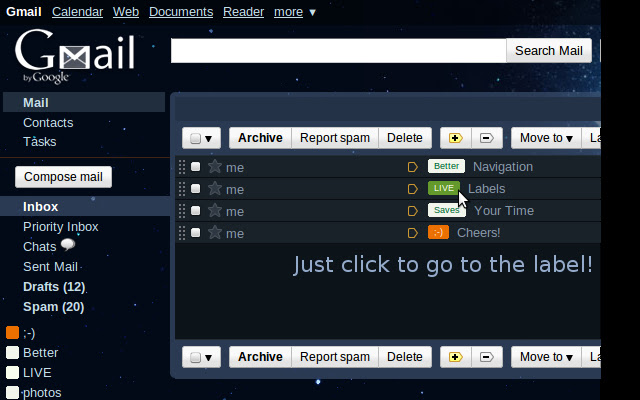This screenshot has width=640, height=400.
Task: Click importance marker on Labels row
Action: 413,189
